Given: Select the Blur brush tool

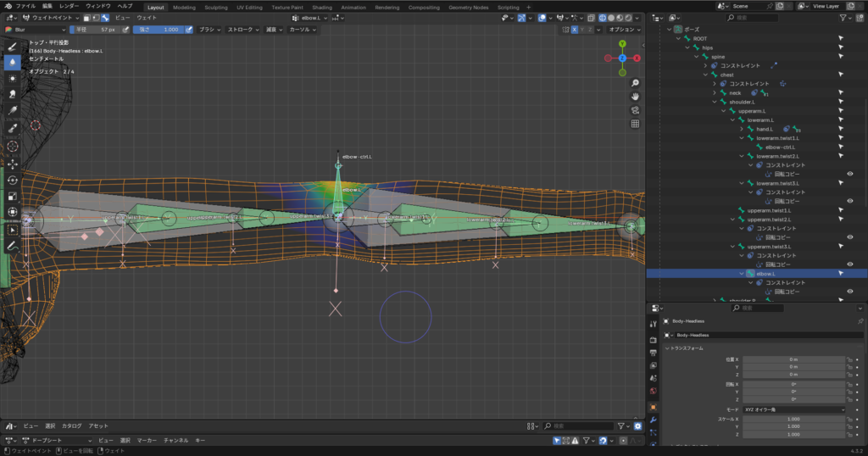Looking at the screenshot, I should [12, 62].
